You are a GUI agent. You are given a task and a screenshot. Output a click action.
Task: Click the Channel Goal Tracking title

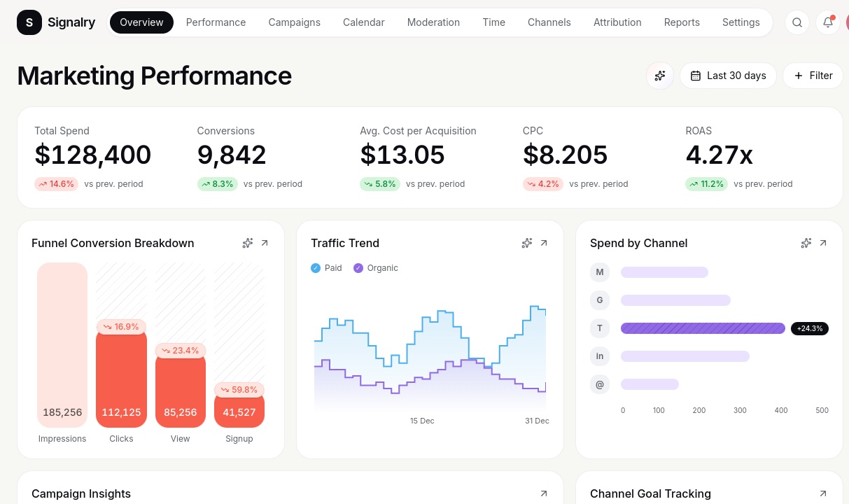650,493
